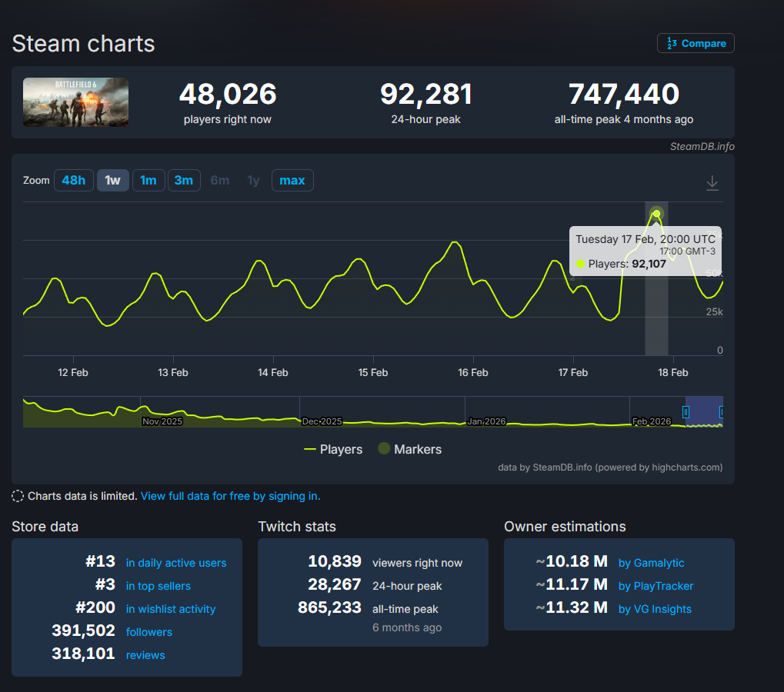Visit the wishlist activity link
The image size is (784, 692).
(x=171, y=609)
